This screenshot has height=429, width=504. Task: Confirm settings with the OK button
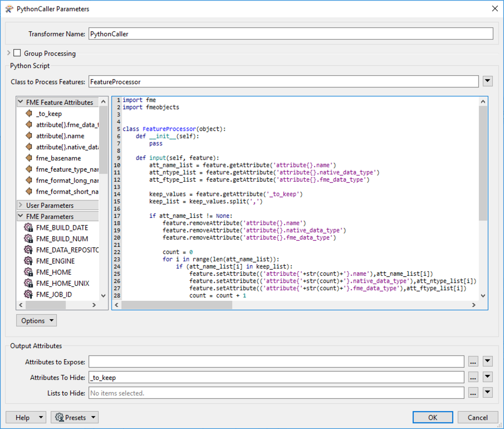pos(433,417)
